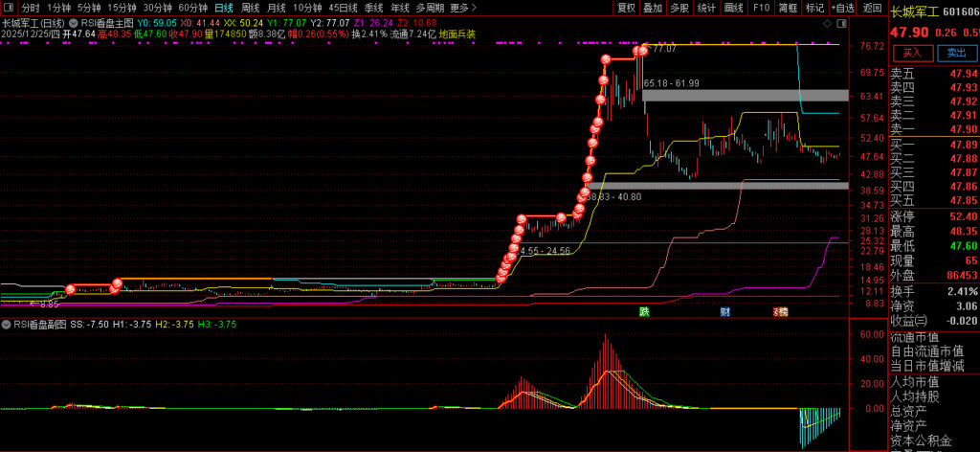Click the 地面兵装 sector label link
The height and width of the screenshot is (452, 980).
[457, 34]
